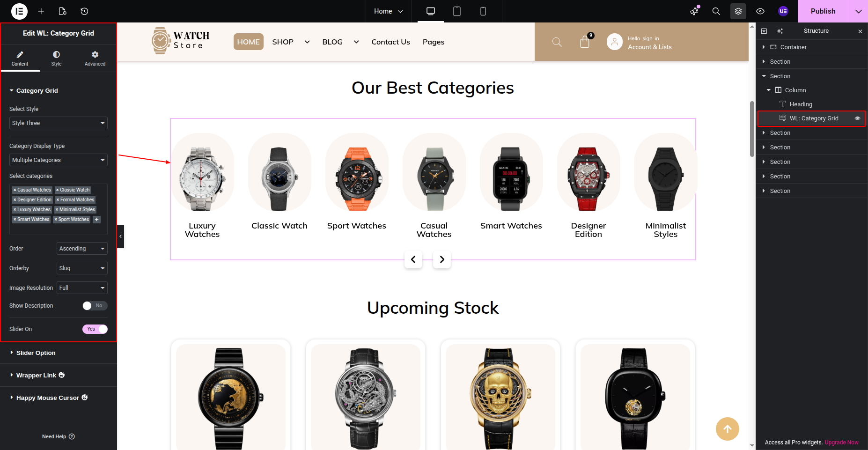Click the Publish button

pos(823,11)
